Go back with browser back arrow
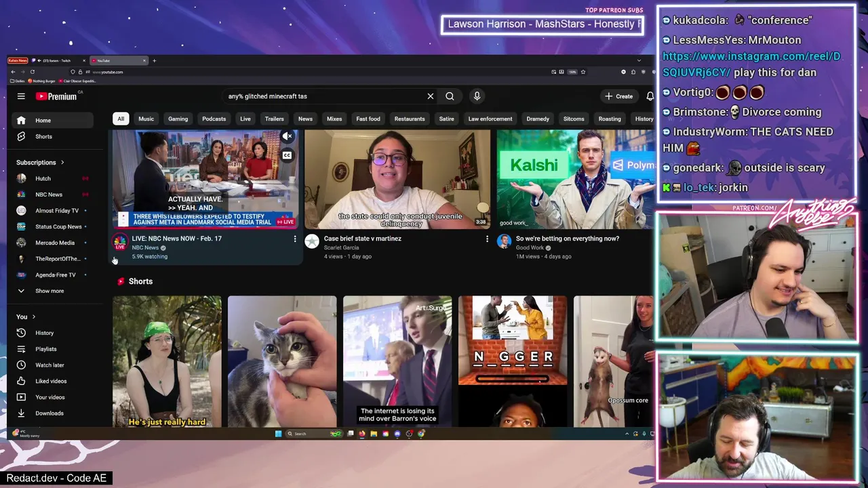This screenshot has width=868, height=488. tap(13, 72)
